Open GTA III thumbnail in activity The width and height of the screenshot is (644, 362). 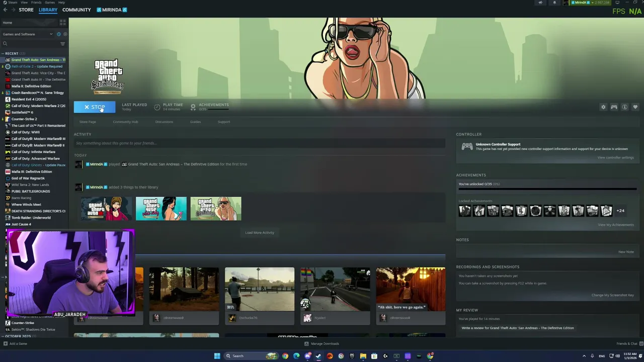coord(107,209)
